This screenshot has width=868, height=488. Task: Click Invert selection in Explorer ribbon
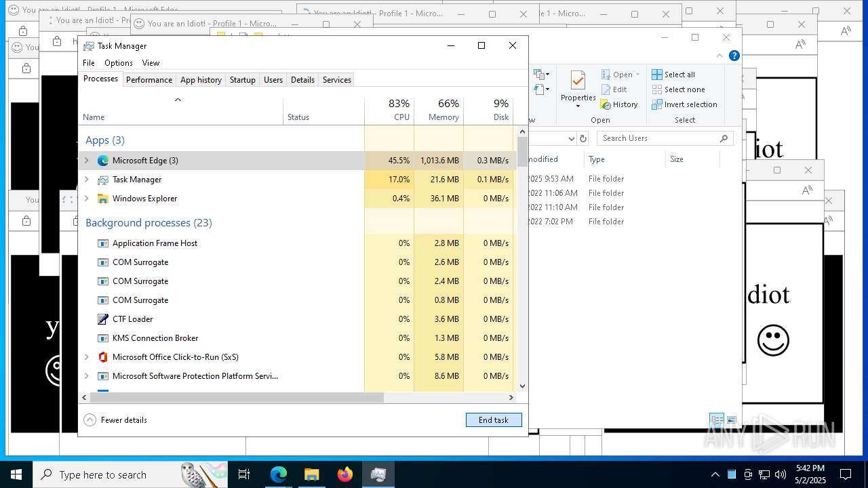point(684,104)
